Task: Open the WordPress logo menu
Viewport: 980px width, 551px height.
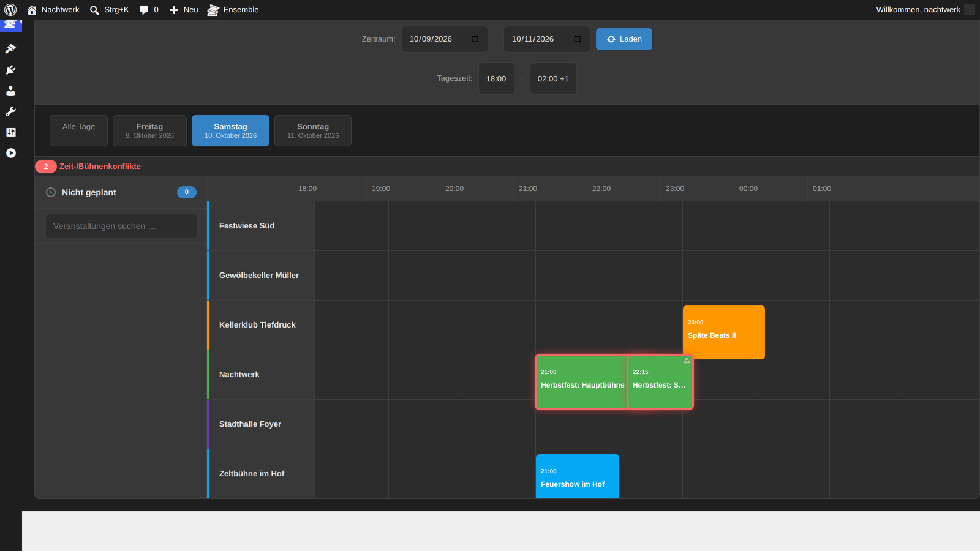Action: pos(10,10)
